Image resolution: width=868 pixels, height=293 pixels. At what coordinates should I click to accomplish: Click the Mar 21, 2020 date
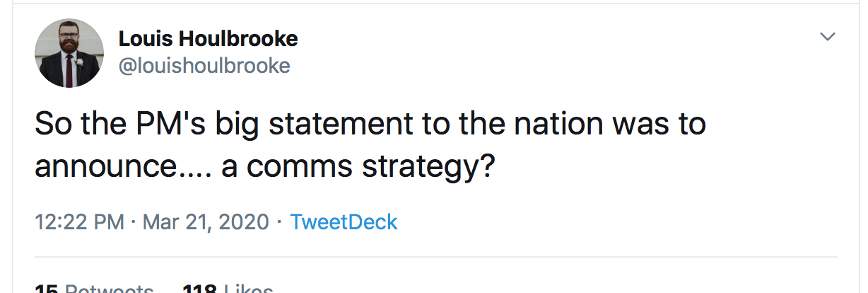pyautogui.click(x=206, y=222)
